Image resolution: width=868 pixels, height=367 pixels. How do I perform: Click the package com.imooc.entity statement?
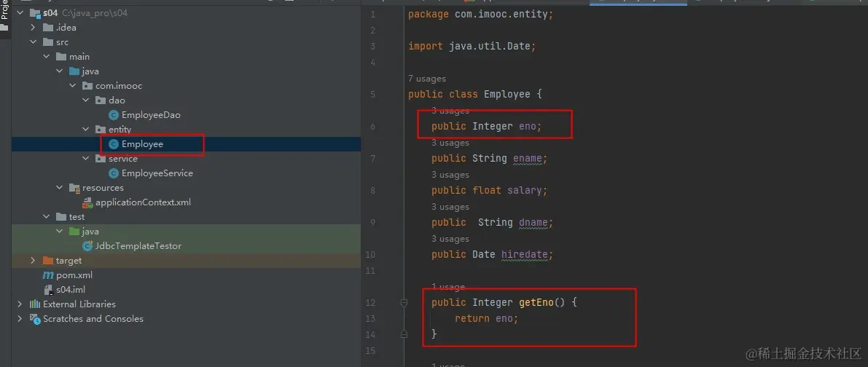480,15
